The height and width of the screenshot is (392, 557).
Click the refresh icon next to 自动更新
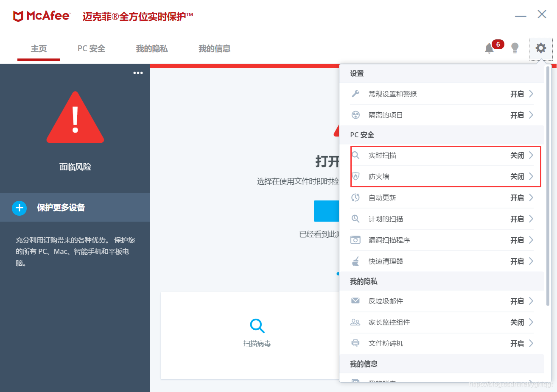pyautogui.click(x=355, y=197)
